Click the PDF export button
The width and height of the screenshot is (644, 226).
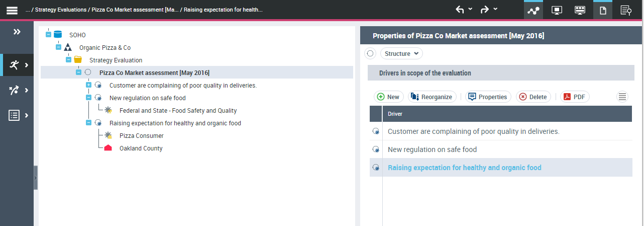575,97
